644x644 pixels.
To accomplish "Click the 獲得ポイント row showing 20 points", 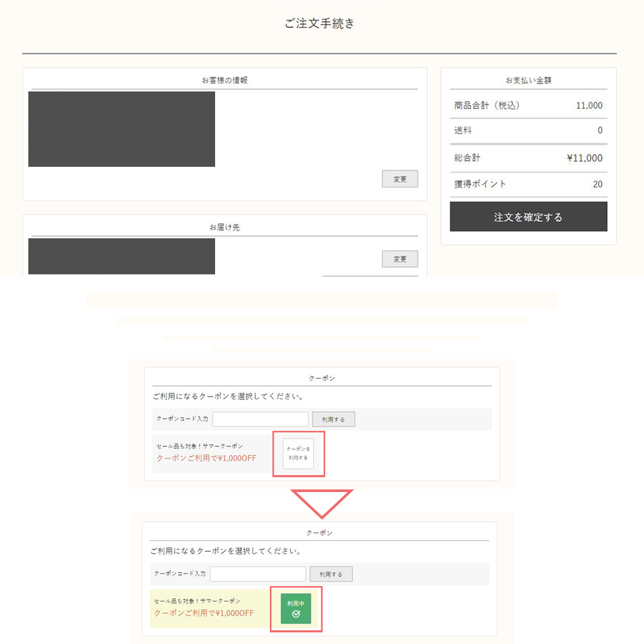I will (x=528, y=184).
